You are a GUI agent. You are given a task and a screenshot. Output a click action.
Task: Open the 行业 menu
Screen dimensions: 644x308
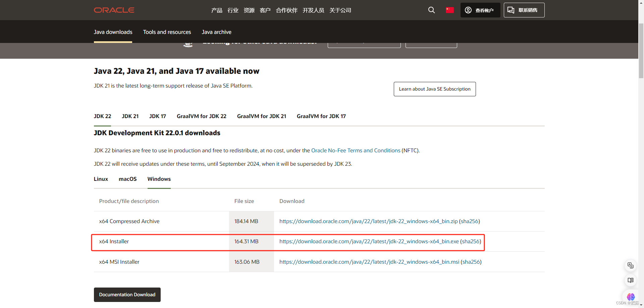233,10
